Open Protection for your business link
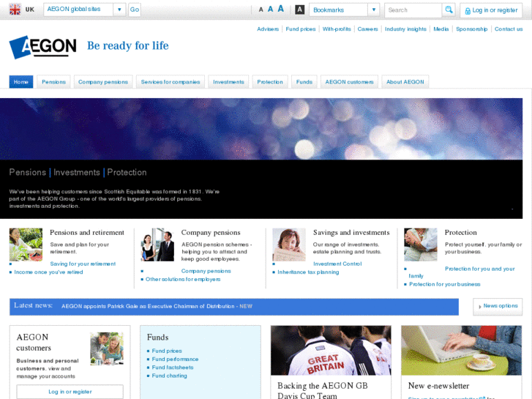The image size is (532, 399). 444,284
